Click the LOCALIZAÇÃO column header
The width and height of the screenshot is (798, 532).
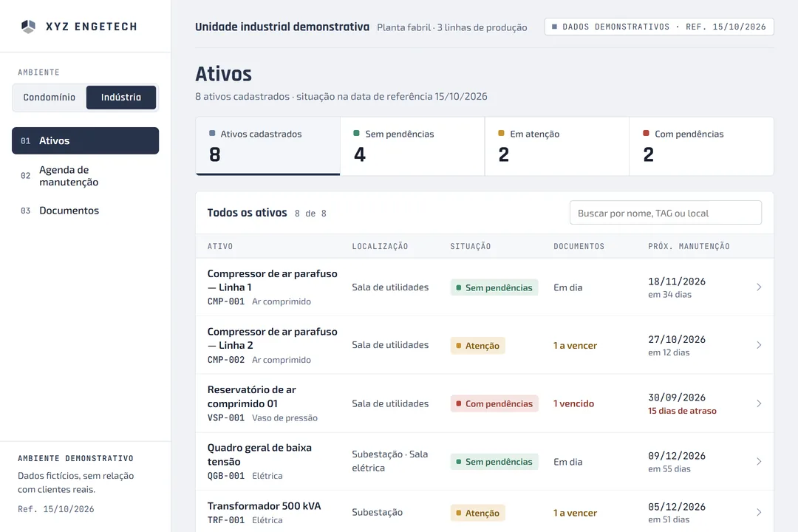point(381,246)
